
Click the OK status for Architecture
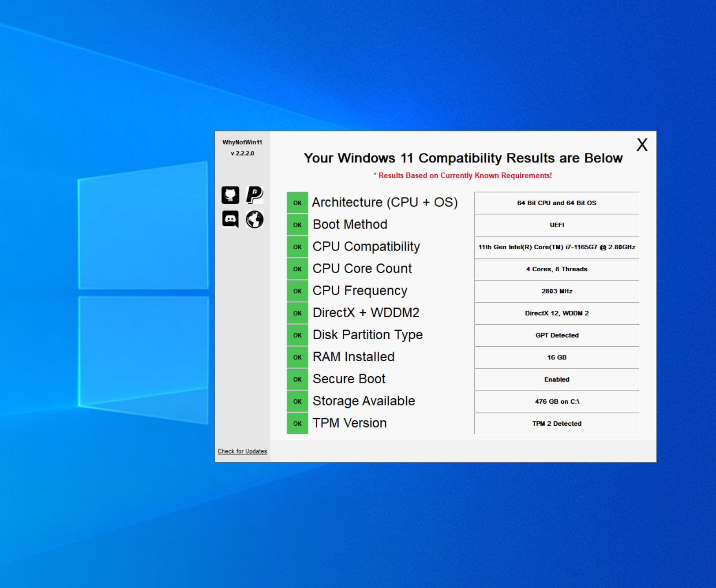click(297, 203)
